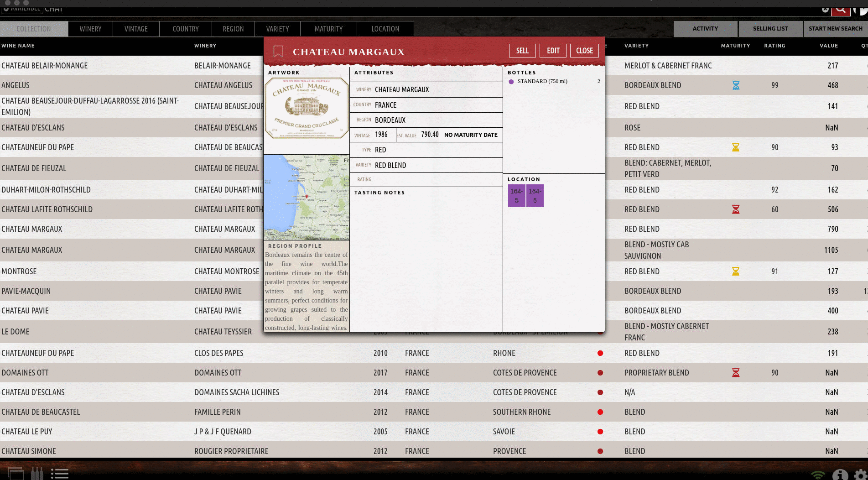Click the bookmark icon beside Chateau Margaux title
Image resolution: width=868 pixels, height=480 pixels.
(278, 51)
